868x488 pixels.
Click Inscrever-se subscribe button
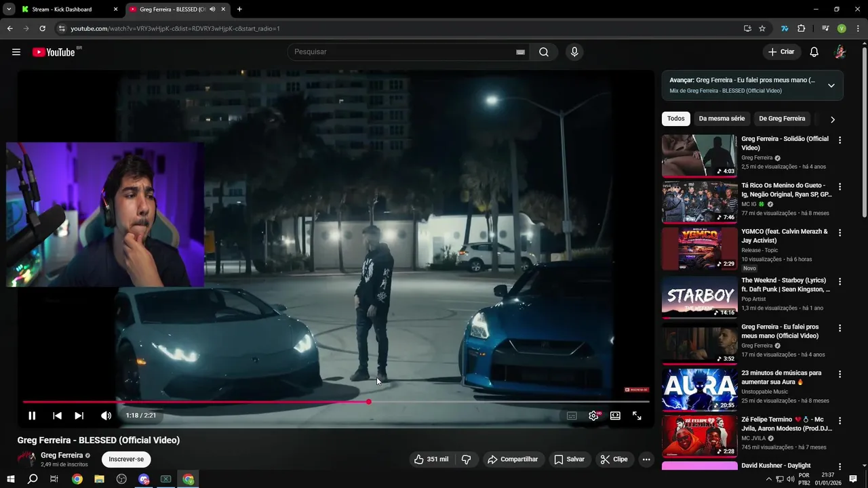126,459
